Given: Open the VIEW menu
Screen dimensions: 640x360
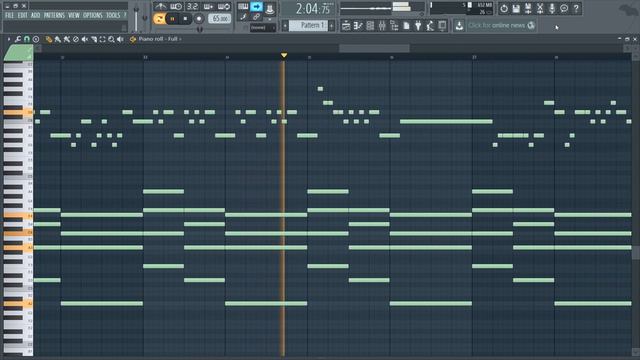Looking at the screenshot, I should 74,16.
